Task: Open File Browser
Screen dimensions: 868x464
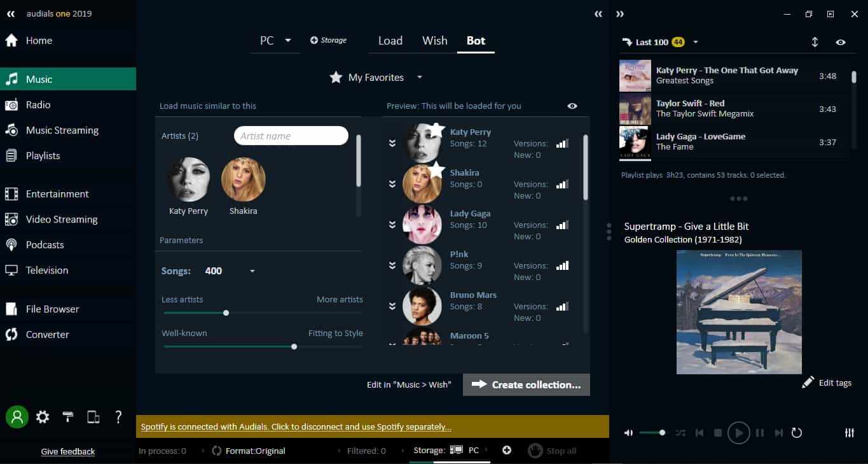Action: click(68, 309)
